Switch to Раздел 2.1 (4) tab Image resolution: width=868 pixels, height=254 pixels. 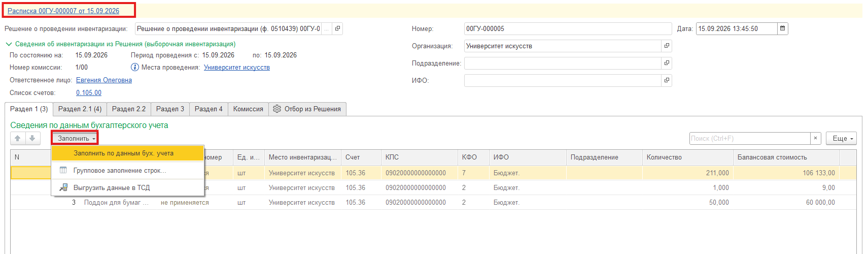tap(80, 109)
